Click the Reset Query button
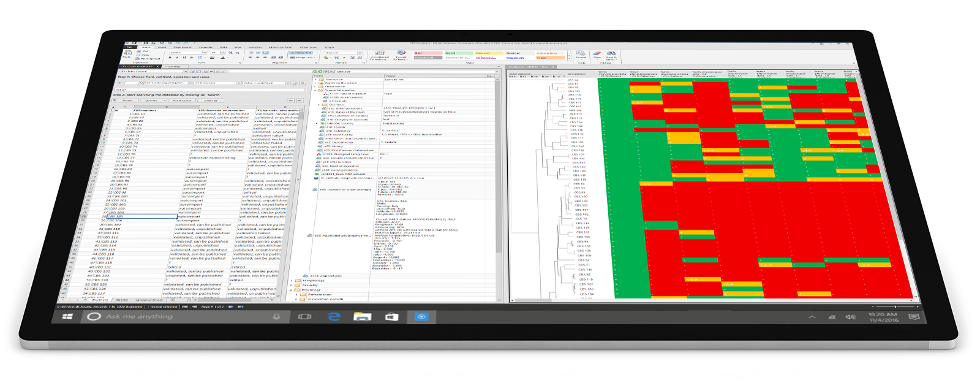The height and width of the screenshot is (383, 980). click(x=182, y=100)
